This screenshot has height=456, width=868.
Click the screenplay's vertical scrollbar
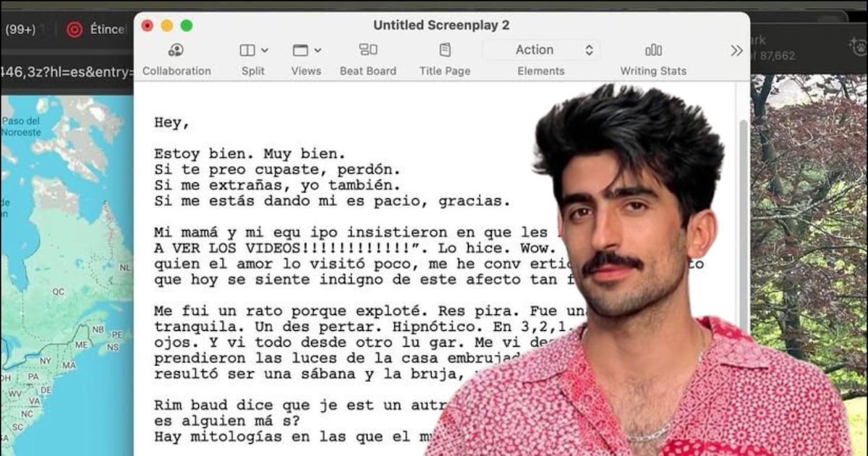(743, 217)
